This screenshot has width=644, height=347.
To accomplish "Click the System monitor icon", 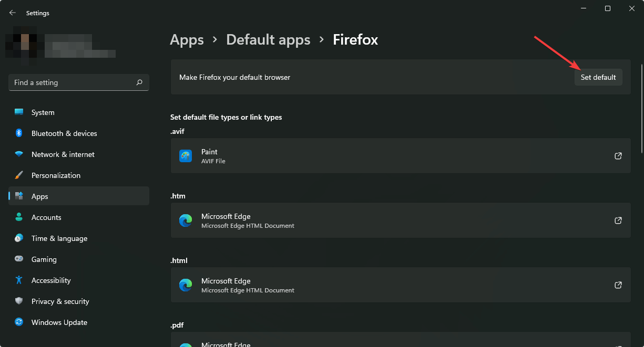I will (x=19, y=112).
